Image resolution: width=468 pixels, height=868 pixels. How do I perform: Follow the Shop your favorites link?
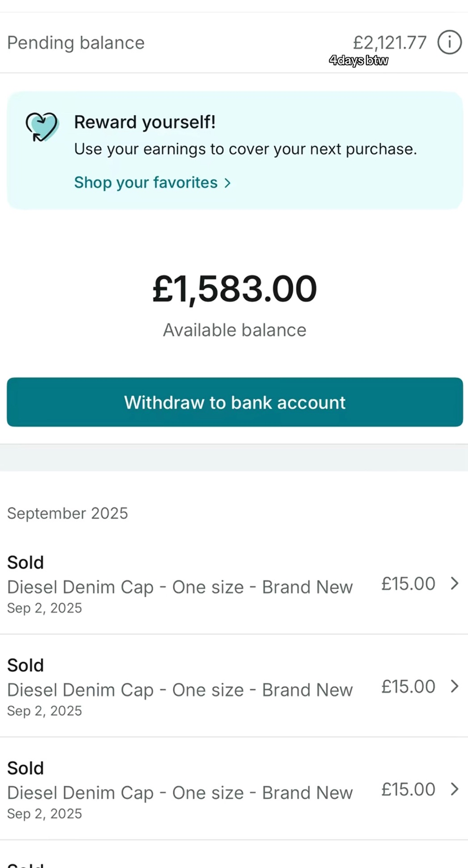click(146, 182)
